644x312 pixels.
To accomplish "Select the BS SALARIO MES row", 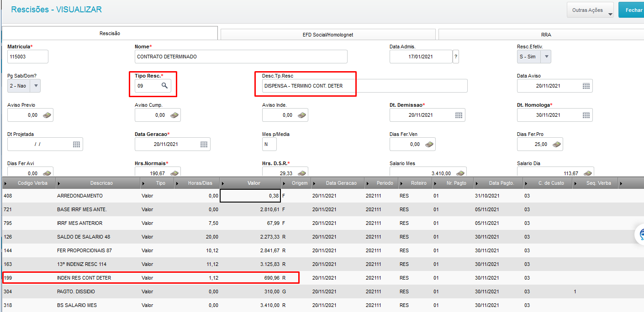I will click(x=322, y=305).
